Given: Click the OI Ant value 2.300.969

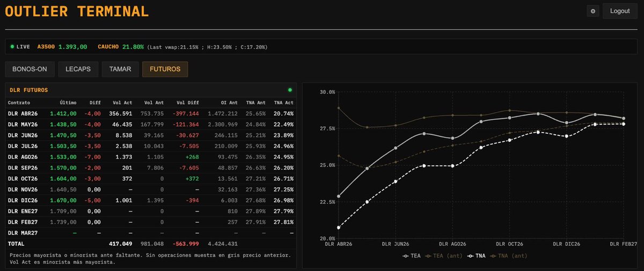Looking at the screenshot, I should (223, 124).
